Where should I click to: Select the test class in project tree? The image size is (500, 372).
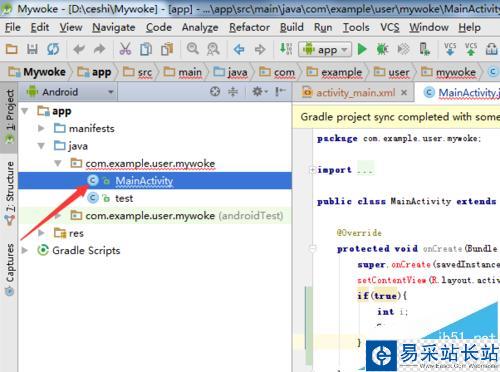pyautogui.click(x=155, y=198)
